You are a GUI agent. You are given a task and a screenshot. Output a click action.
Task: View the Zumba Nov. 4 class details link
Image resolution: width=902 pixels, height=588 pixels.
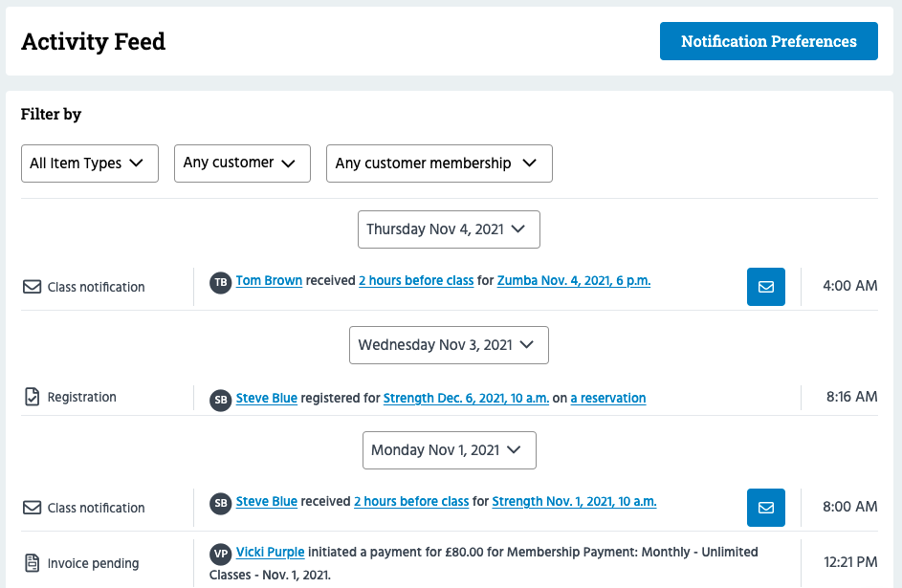[x=573, y=280]
